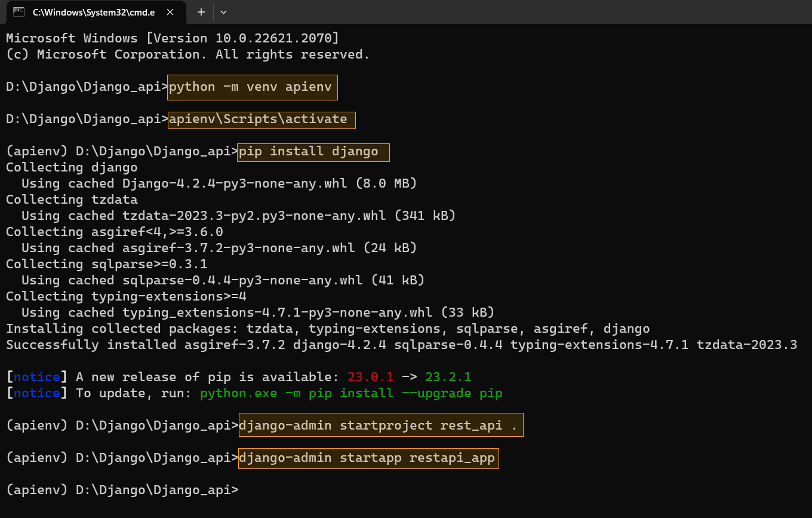This screenshot has width=812, height=518.
Task: Click the Microsoft Windows version line
Action: point(173,38)
